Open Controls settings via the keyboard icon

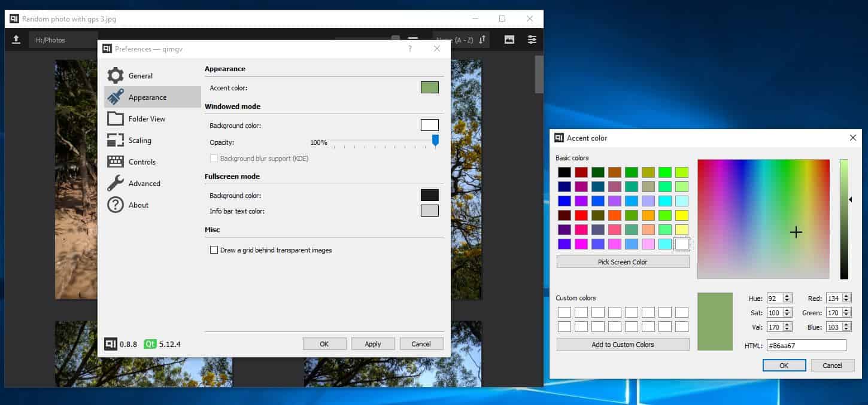(115, 162)
